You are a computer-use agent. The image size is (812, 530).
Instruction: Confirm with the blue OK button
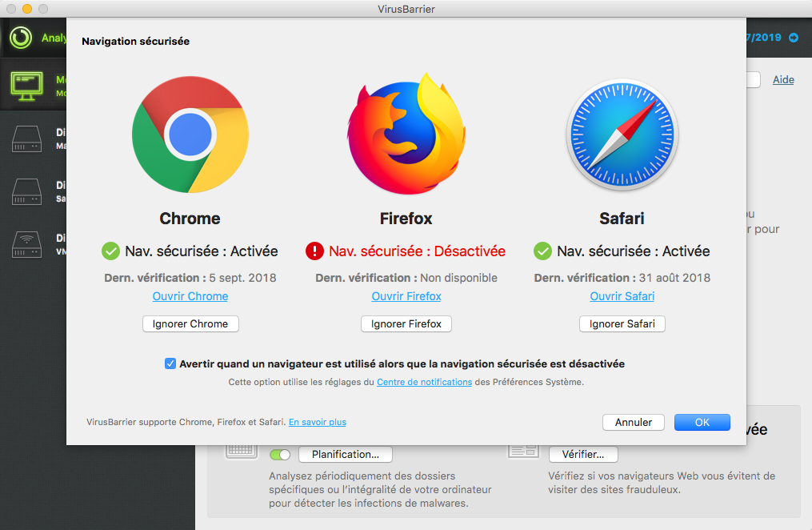click(702, 422)
